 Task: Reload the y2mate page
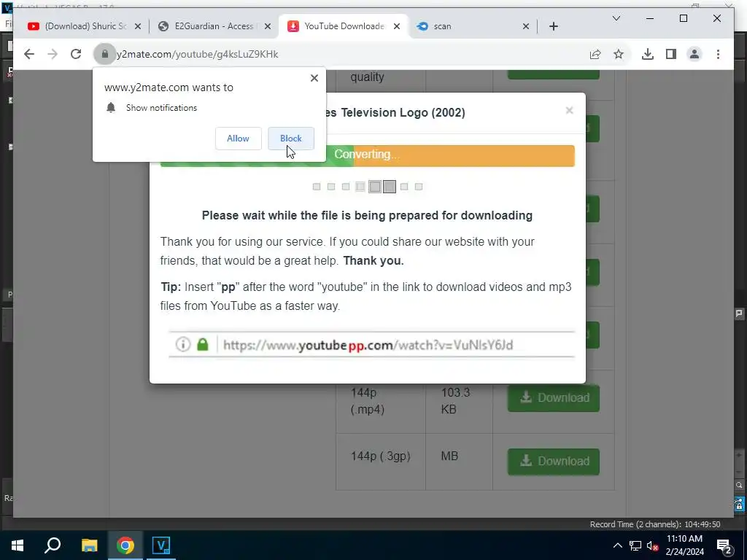(76, 54)
